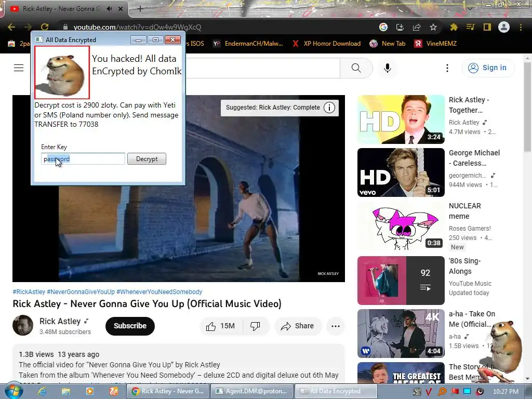Open the Windows Start button
This screenshot has width=532, height=399.
point(13,391)
